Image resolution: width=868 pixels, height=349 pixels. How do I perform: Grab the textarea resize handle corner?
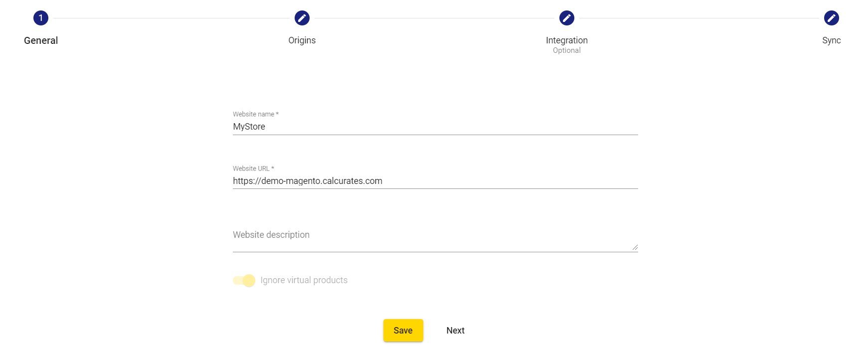pos(635,247)
